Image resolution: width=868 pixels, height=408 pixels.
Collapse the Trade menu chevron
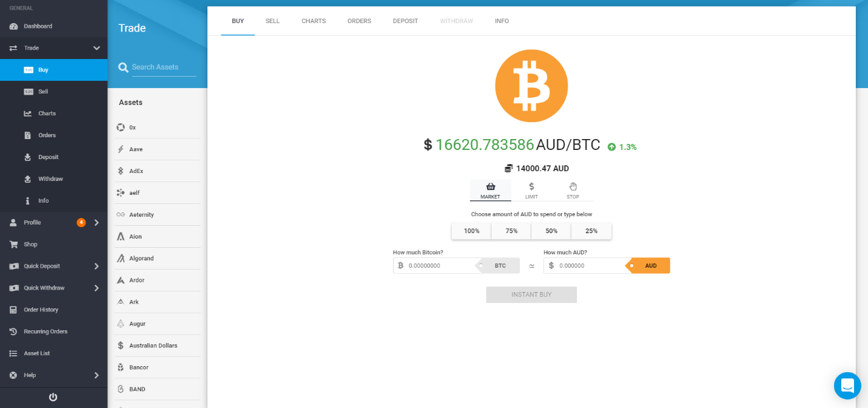coord(96,48)
